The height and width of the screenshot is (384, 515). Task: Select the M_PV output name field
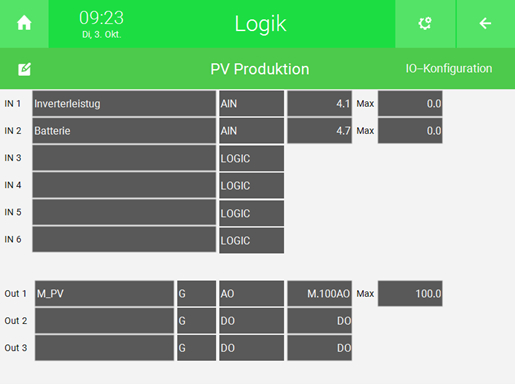104,293
